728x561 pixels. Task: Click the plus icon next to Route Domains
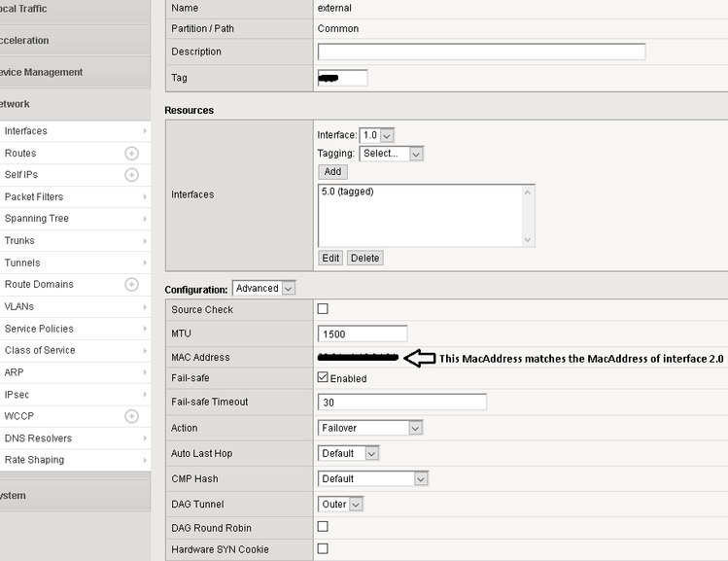131,284
